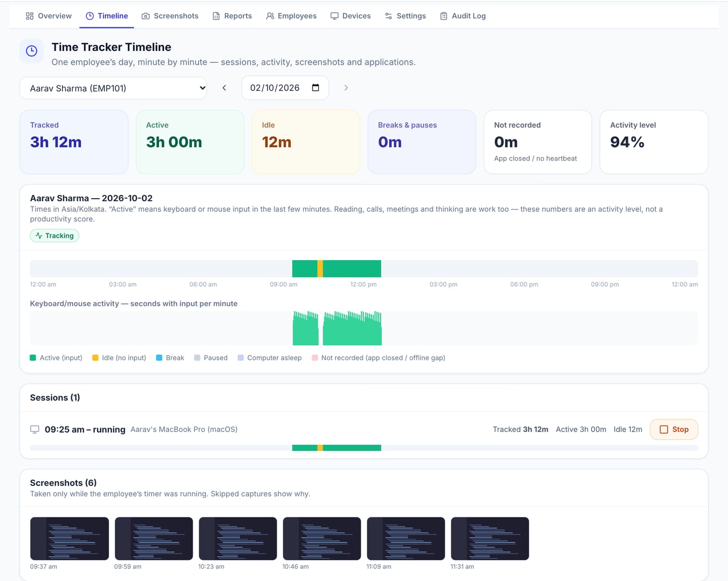Focus the 02/10/2026 date field

(x=285, y=88)
